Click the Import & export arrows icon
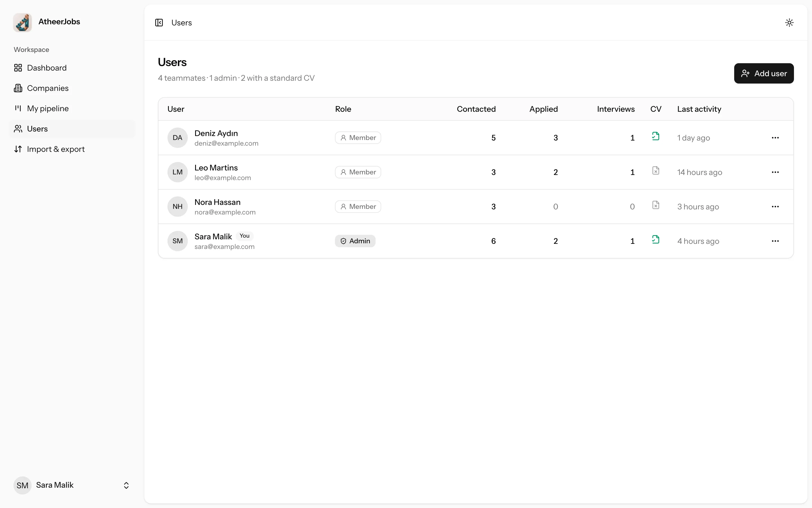Viewport: 812px width, 508px height. click(x=18, y=149)
